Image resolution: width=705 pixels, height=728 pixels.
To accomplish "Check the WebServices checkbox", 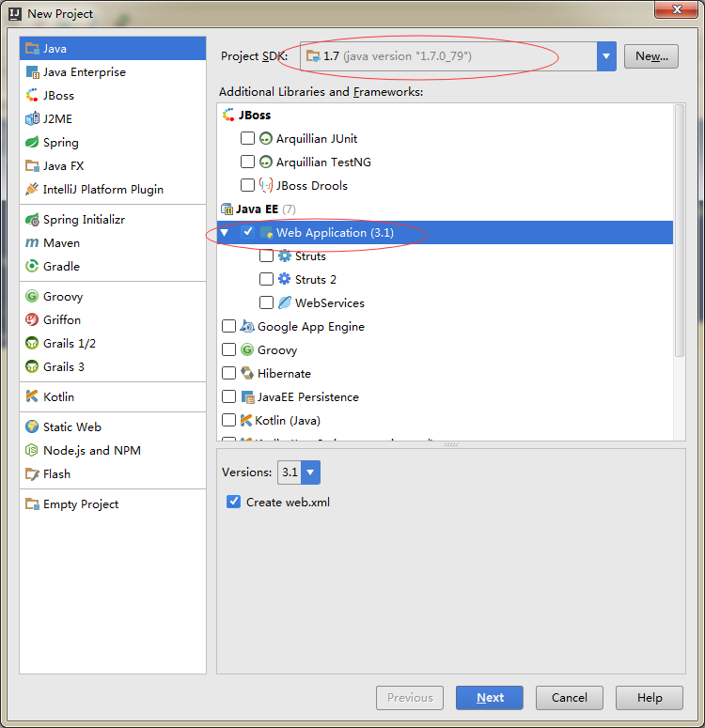I will (x=266, y=302).
